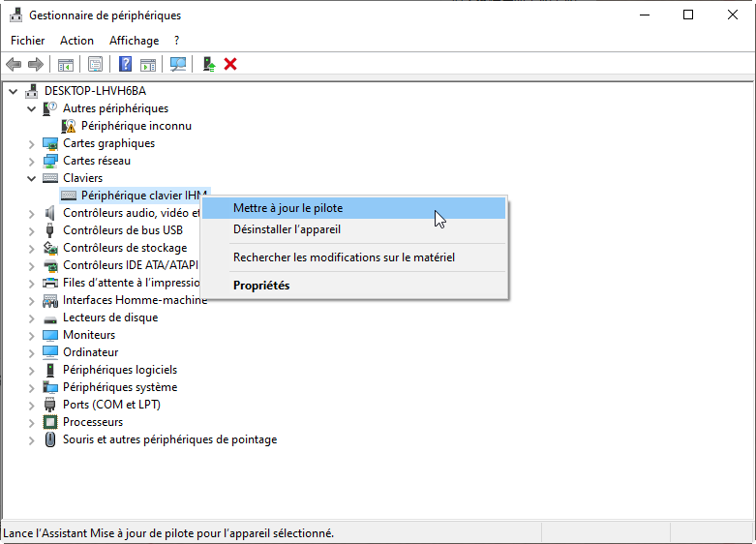
Task: Click the Forward arrow toolbar icon
Action: [x=36, y=64]
